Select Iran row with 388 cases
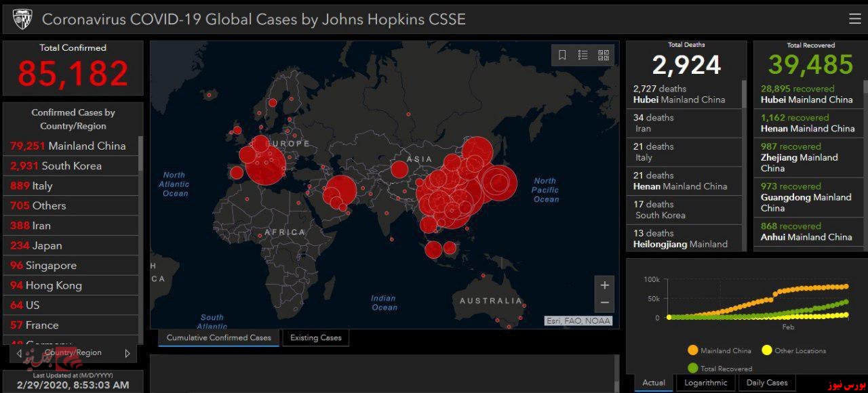The height and width of the screenshot is (393, 868). coord(71,226)
